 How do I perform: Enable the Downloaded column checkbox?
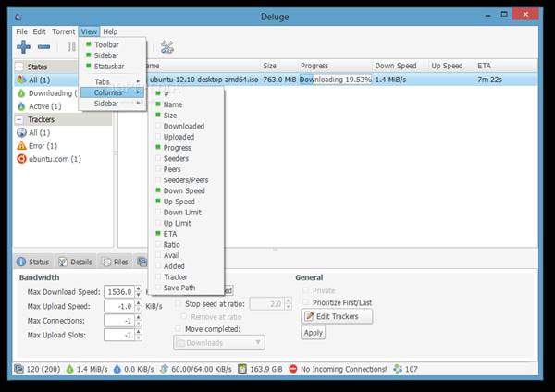tap(158, 126)
